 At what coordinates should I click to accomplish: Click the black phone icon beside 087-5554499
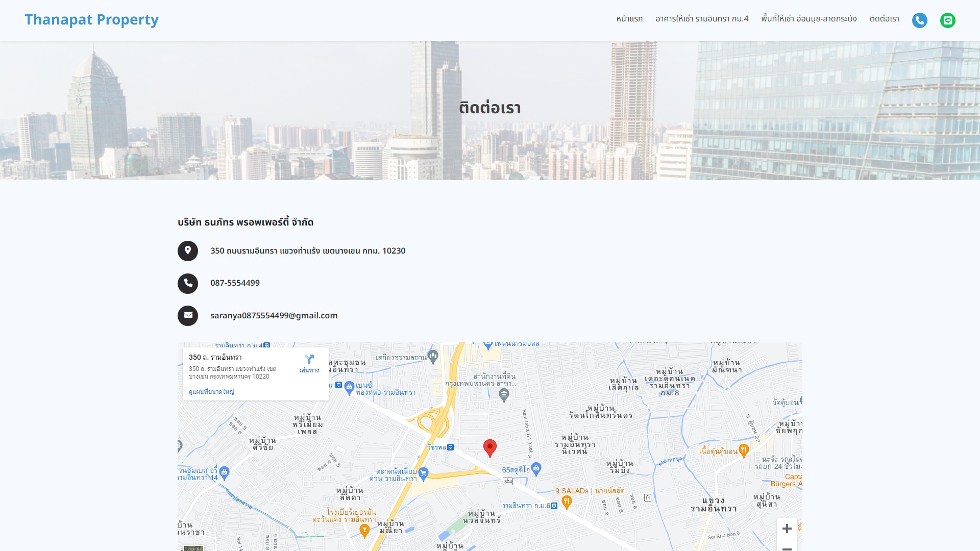188,283
